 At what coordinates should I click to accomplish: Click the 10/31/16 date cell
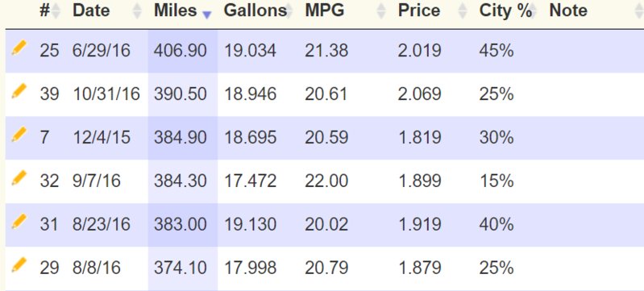pyautogui.click(x=106, y=94)
